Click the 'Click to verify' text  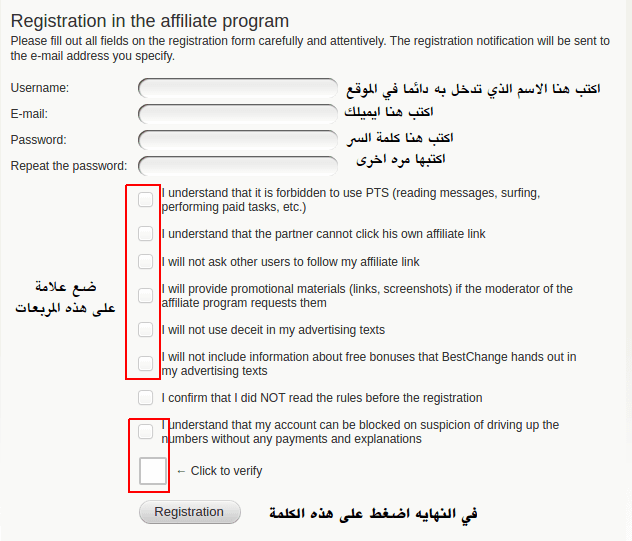point(226,471)
